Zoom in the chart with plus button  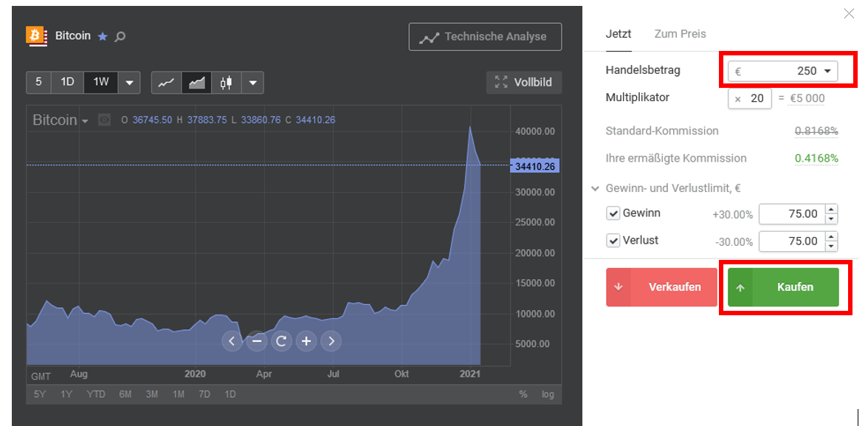pos(306,340)
